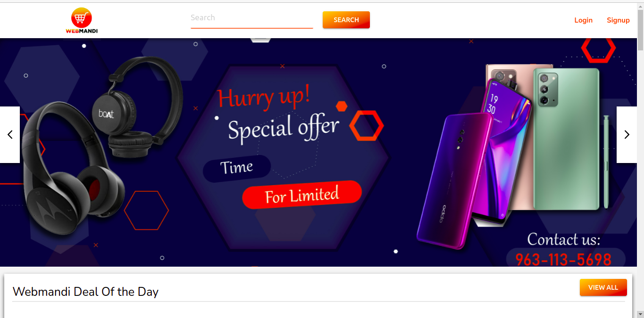Open the Signup page link
Screen dimensions: 644x318
618,20
